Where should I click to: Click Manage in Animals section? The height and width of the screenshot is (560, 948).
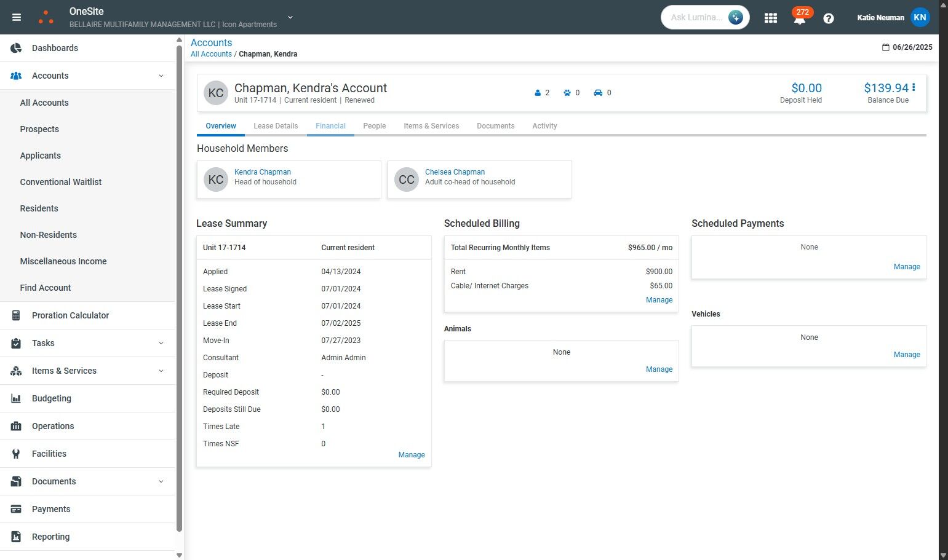[659, 369]
